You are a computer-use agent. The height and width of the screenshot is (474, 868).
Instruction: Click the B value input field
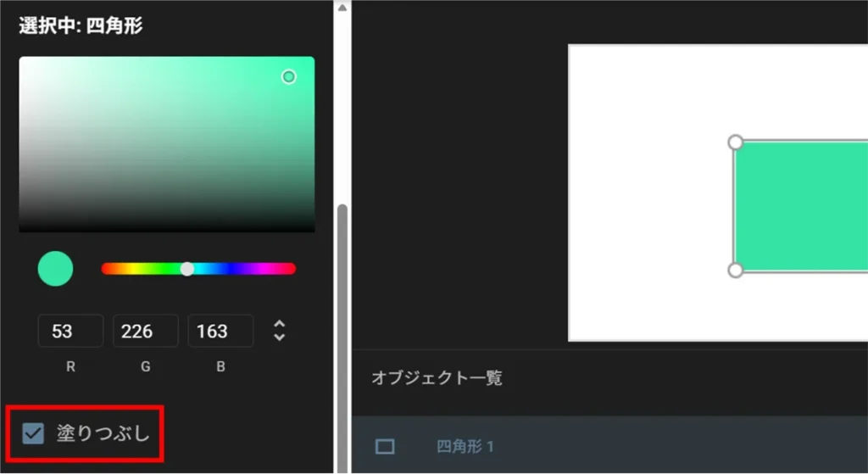click(220, 331)
